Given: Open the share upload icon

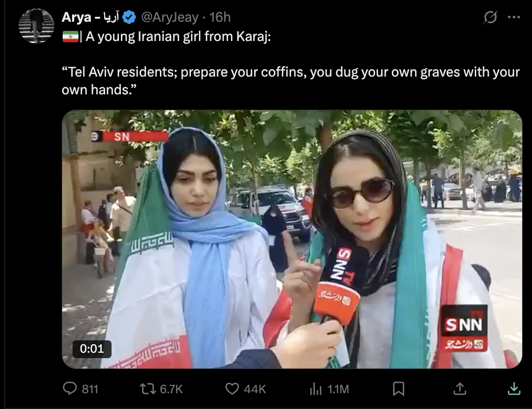Looking at the screenshot, I should click(x=460, y=389).
